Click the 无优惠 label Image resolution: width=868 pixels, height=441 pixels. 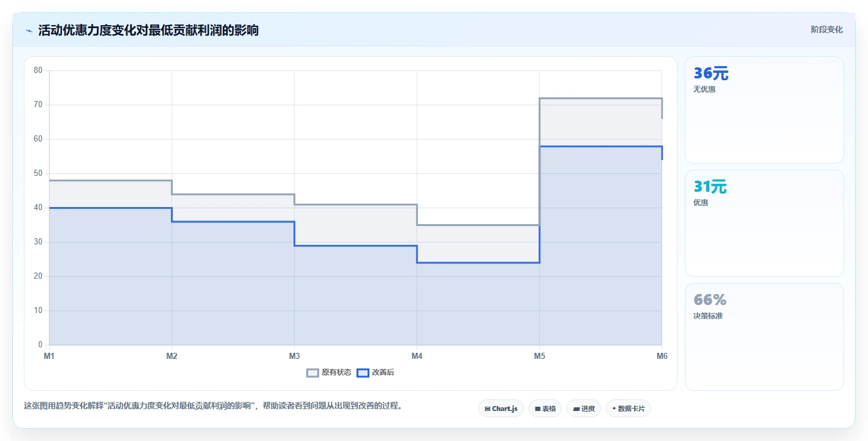(x=704, y=89)
